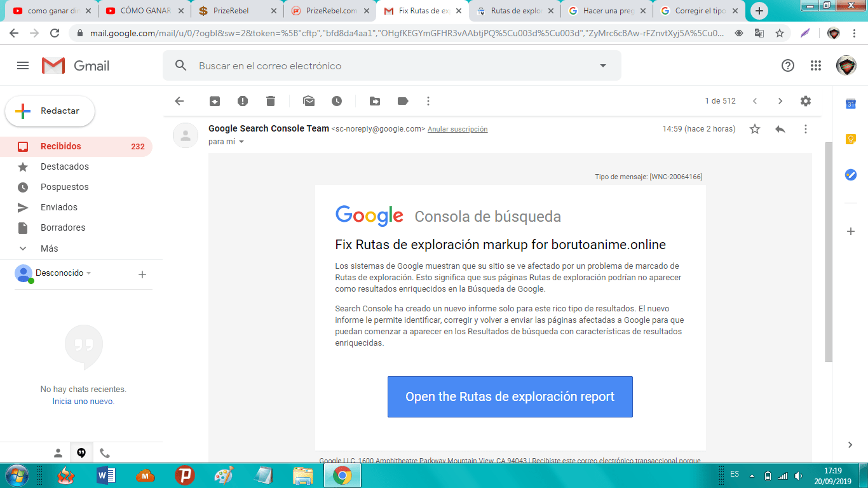This screenshot has width=868, height=488.
Task: Open Google account avatar menu
Action: (x=846, y=65)
